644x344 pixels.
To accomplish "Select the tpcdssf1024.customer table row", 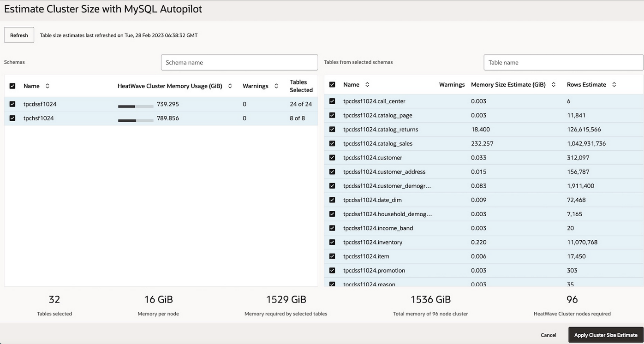I will pos(372,158).
